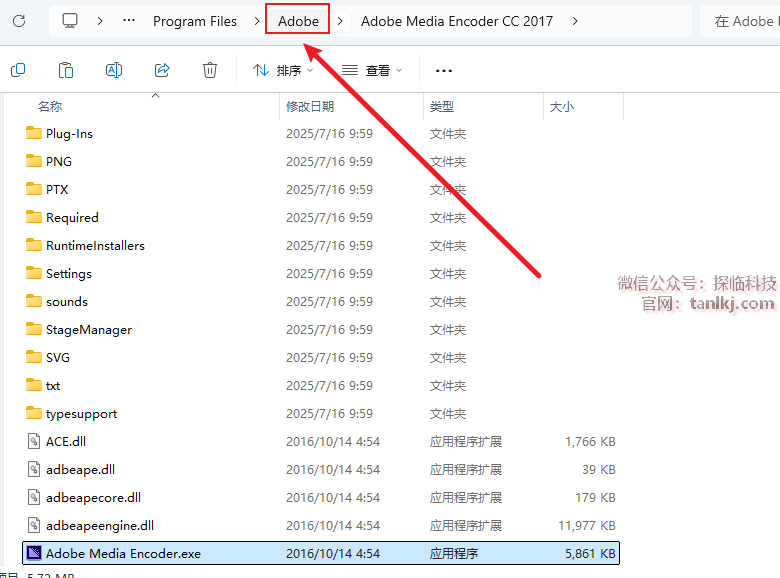Sort by 类型 column header
This screenshot has height=578, width=780.
(x=442, y=106)
